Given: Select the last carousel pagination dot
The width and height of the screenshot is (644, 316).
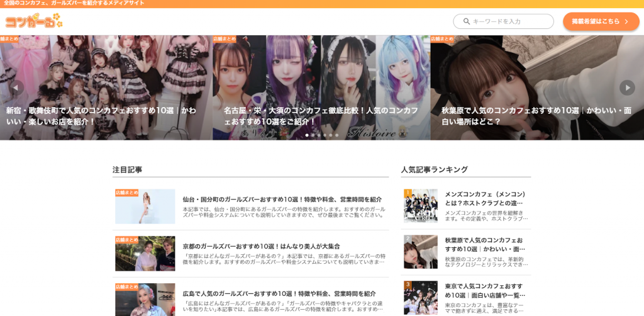Looking at the screenshot, I should click(x=336, y=135).
